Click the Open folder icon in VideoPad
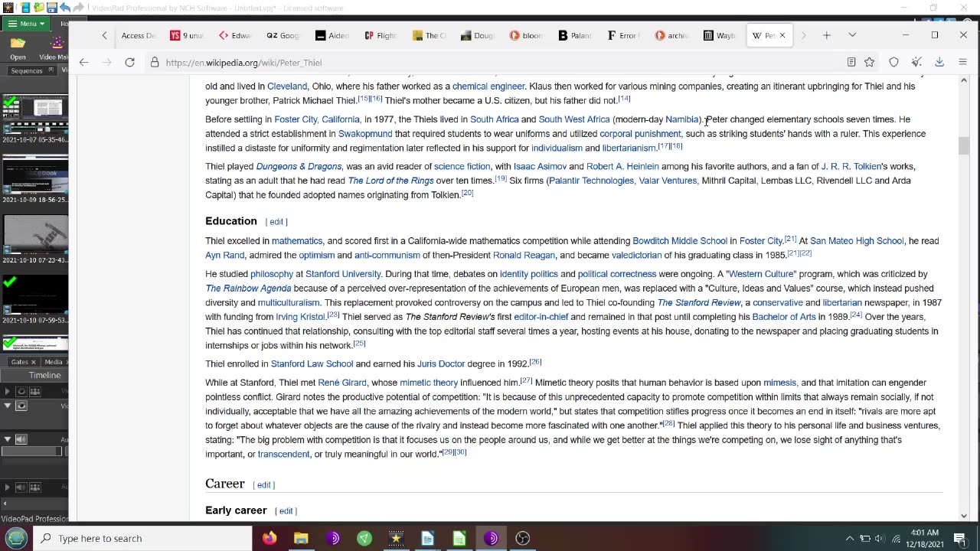The width and height of the screenshot is (980, 551). 18,47
